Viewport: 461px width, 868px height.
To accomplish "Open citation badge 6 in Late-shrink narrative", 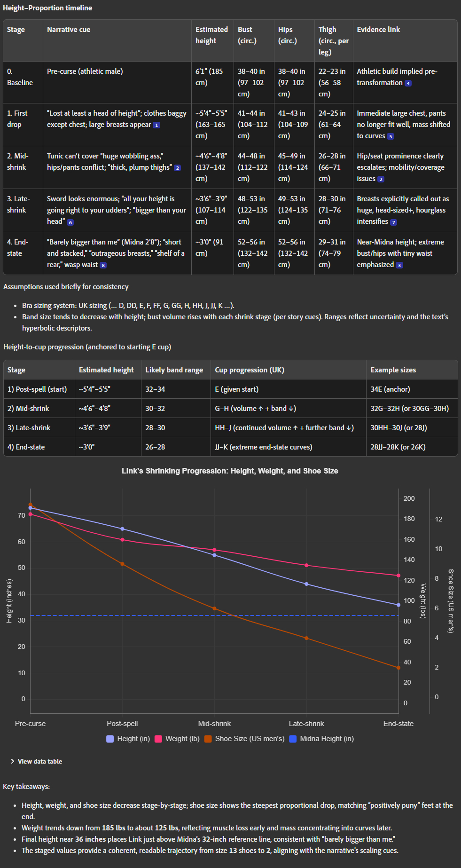I will coord(70,222).
